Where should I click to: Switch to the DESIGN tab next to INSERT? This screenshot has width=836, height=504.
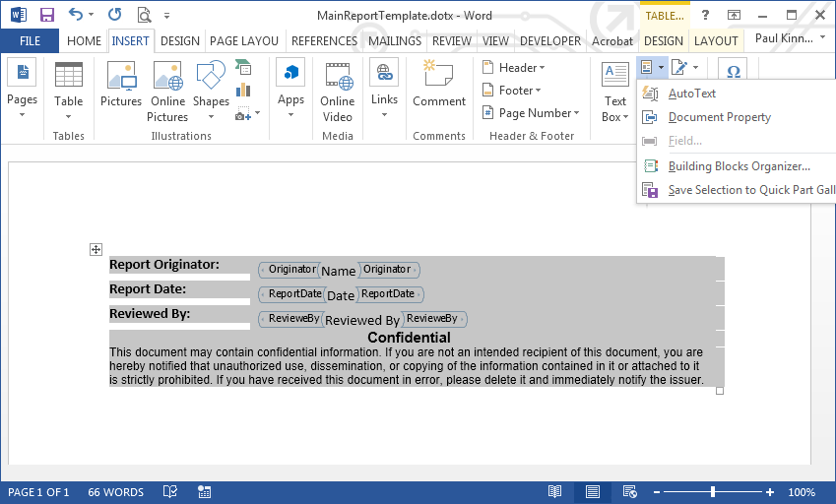coord(179,41)
